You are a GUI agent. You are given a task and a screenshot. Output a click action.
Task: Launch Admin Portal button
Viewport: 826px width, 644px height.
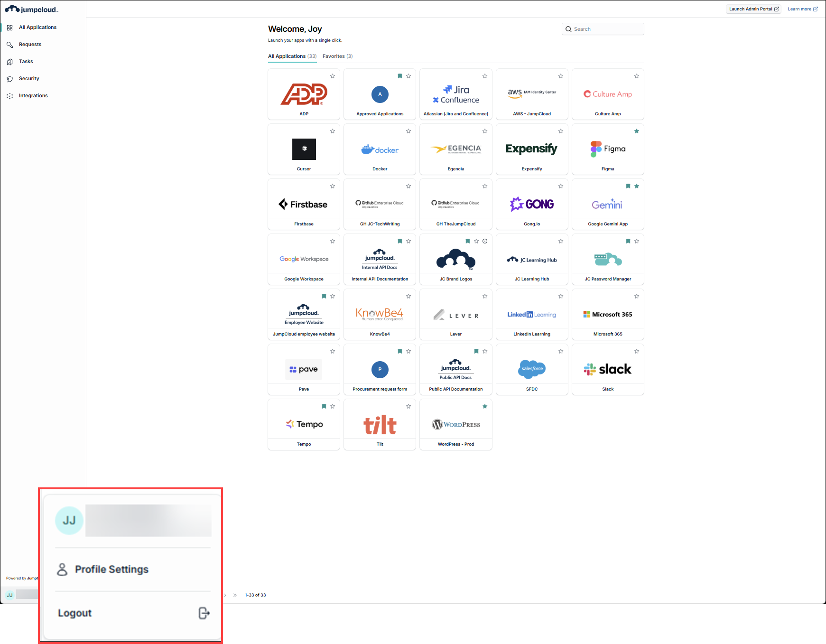[x=753, y=9]
